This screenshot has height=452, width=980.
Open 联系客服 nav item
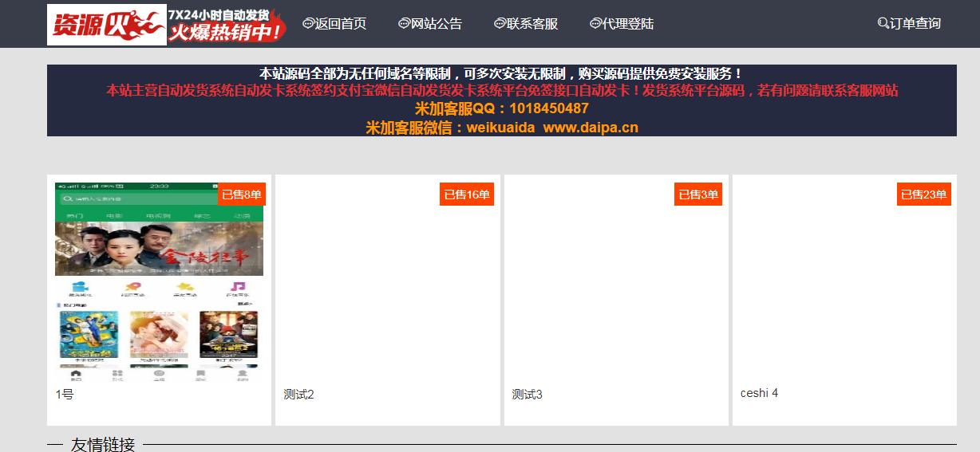[x=532, y=24]
